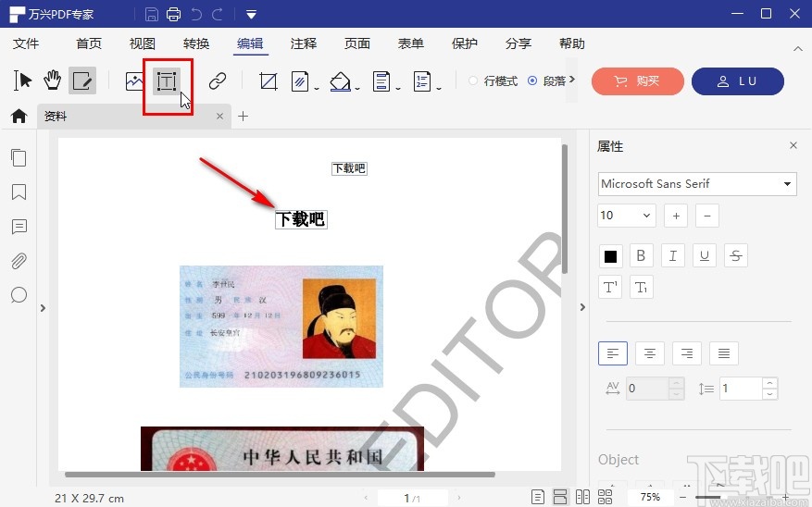Switch to two-page view
Screen dimensions: 812x507
coord(582,497)
